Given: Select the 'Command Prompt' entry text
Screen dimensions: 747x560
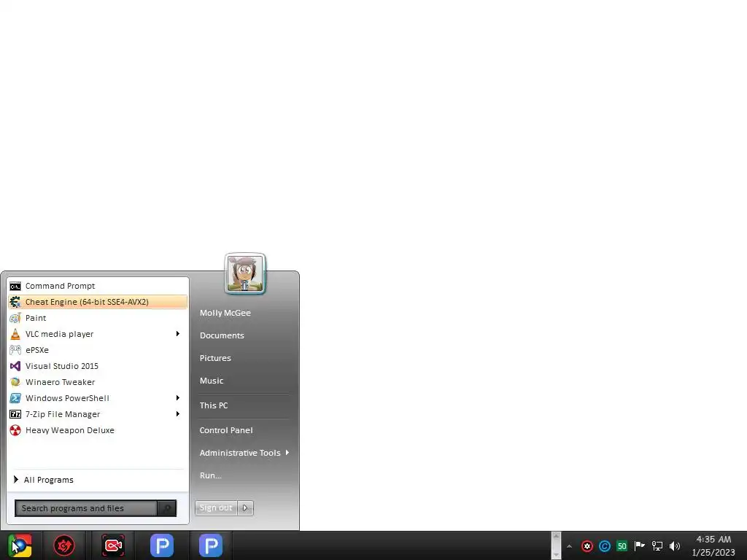Looking at the screenshot, I should point(60,286).
